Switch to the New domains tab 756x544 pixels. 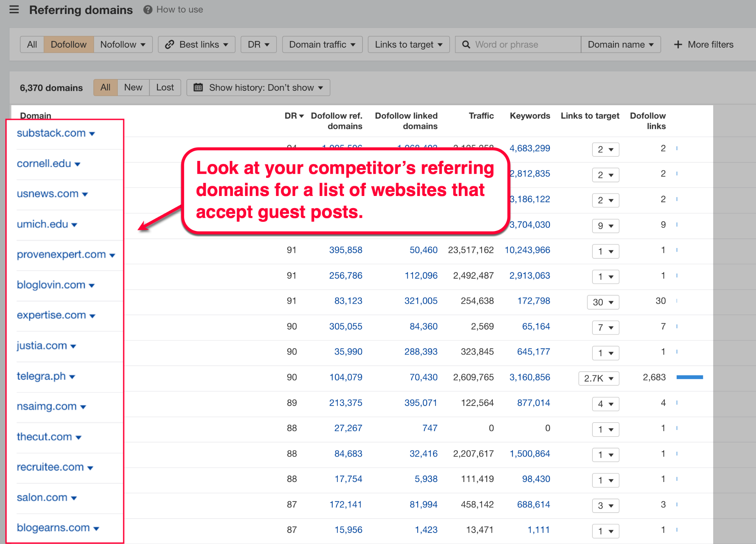point(133,87)
